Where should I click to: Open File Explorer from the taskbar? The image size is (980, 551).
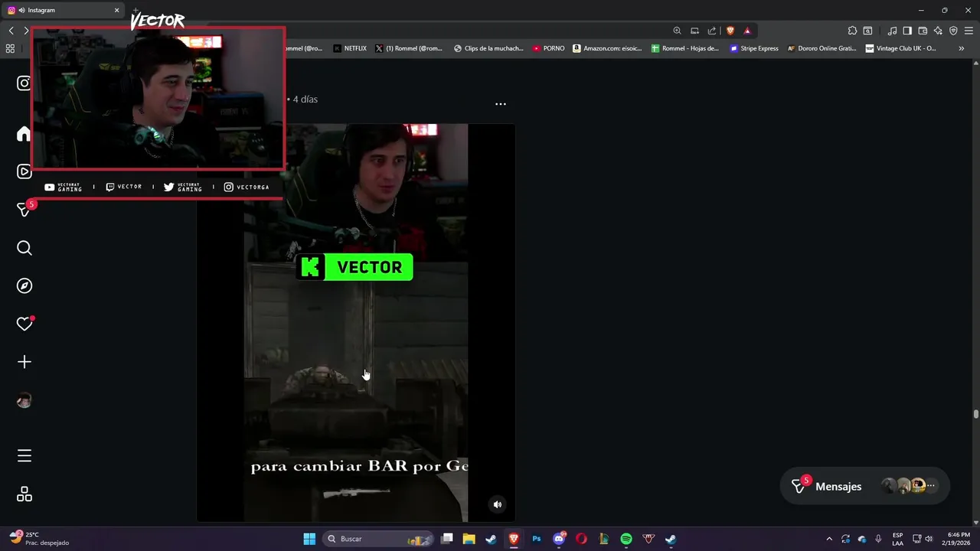pos(469,539)
